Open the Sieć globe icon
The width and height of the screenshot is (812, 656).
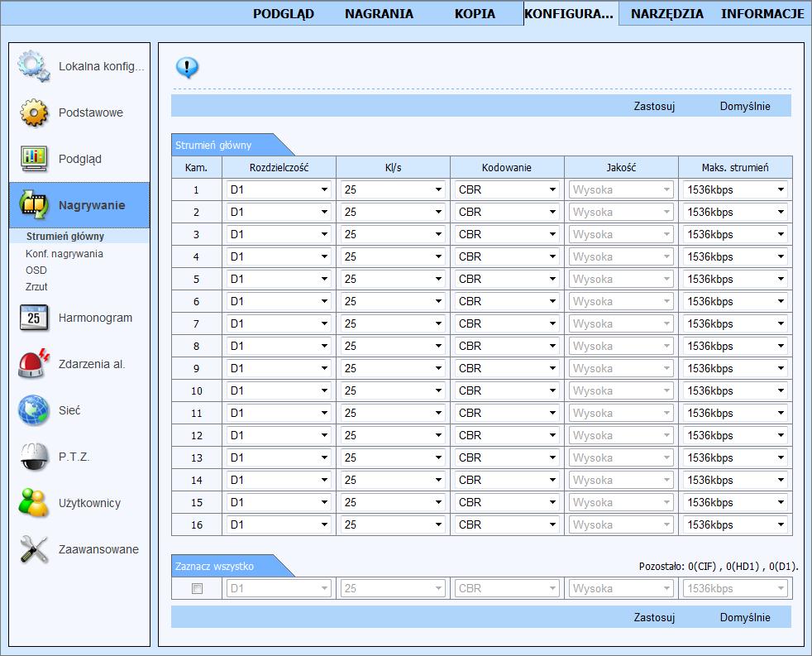[x=34, y=410]
